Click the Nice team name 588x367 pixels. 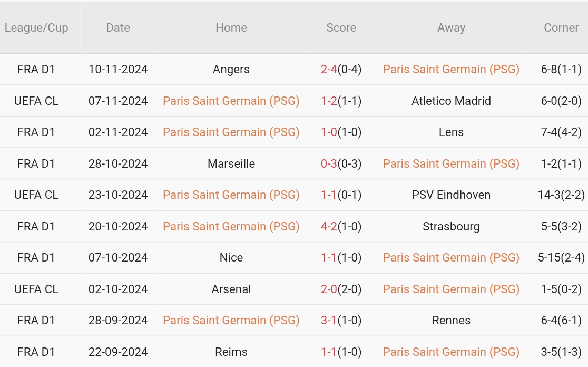(x=231, y=257)
